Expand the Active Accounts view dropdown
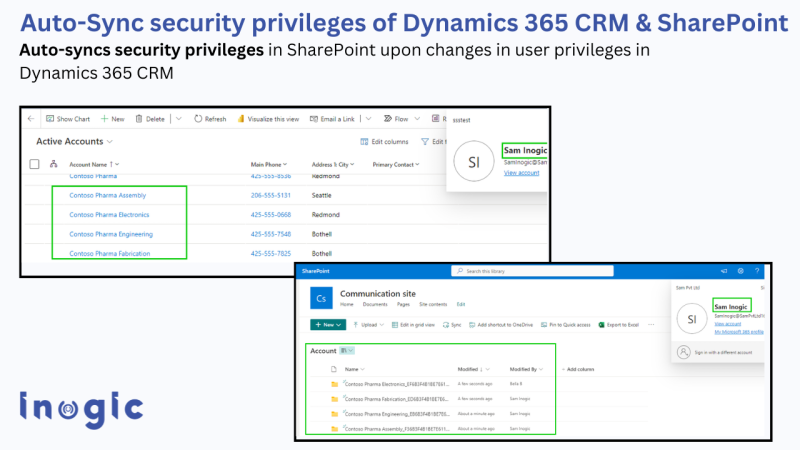 (109, 142)
